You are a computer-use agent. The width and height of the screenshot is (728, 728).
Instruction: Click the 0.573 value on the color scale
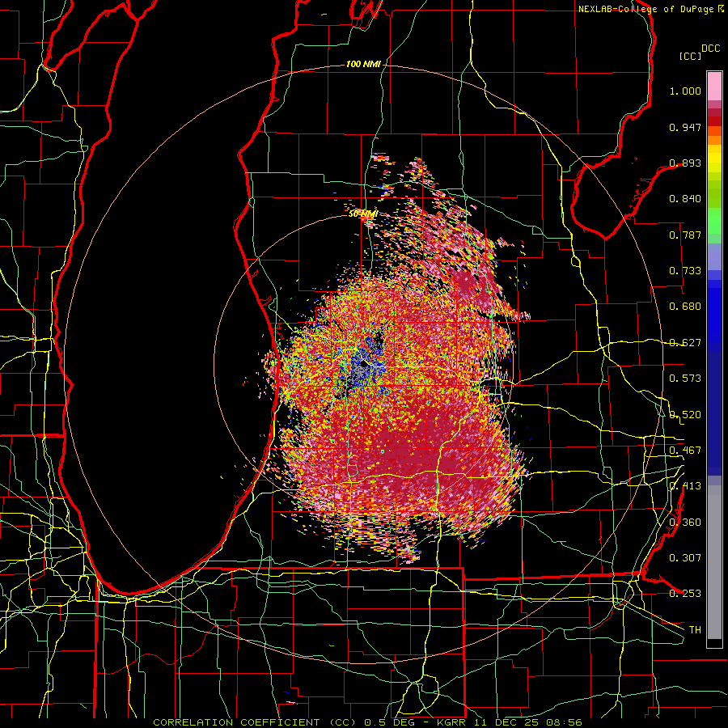coord(685,379)
